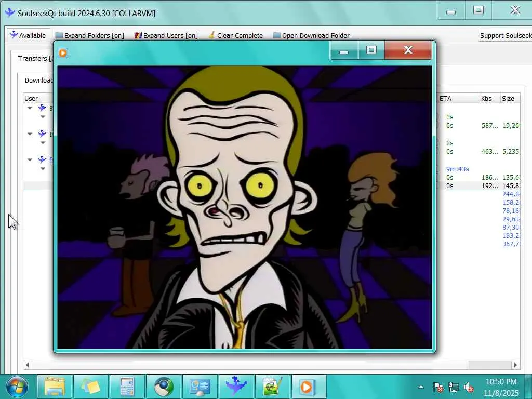The height and width of the screenshot is (399, 532).
Task: Click bird icon of user B row
Action: click(42, 108)
